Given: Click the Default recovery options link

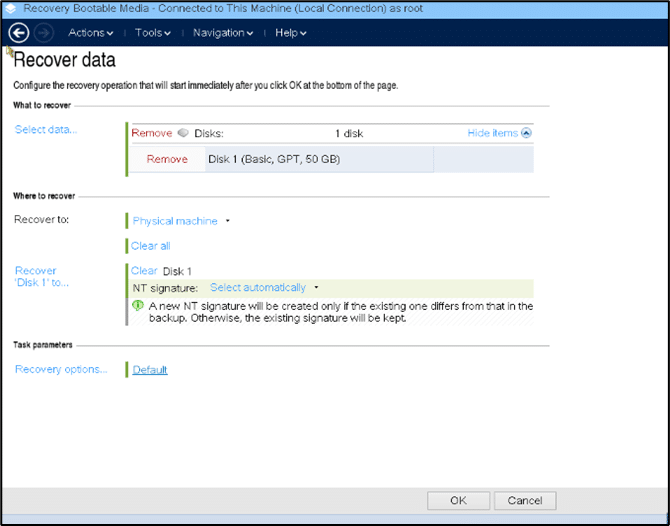Looking at the screenshot, I should pyautogui.click(x=150, y=370).
